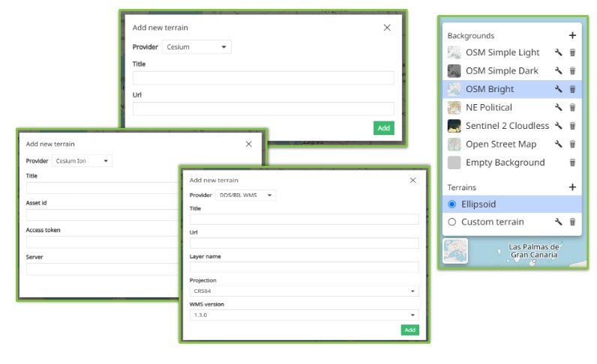The image size is (597, 364).
Task: Click Add button in Cesium dialog
Action: (383, 128)
